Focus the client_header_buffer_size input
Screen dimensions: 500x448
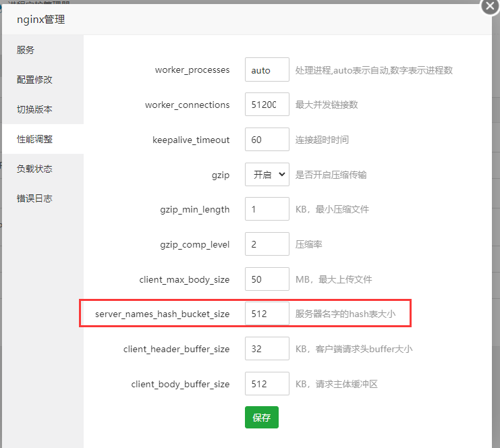[267, 349]
